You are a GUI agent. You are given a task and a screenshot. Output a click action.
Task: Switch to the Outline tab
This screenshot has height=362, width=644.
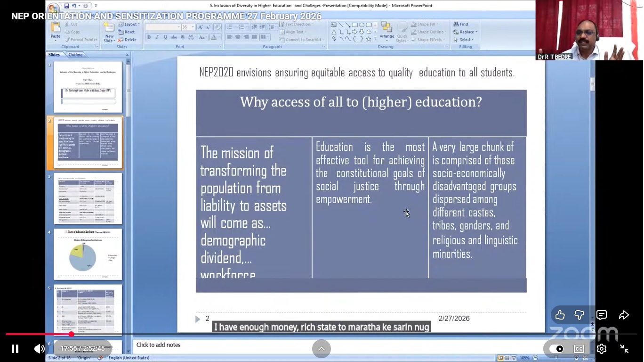pos(75,55)
